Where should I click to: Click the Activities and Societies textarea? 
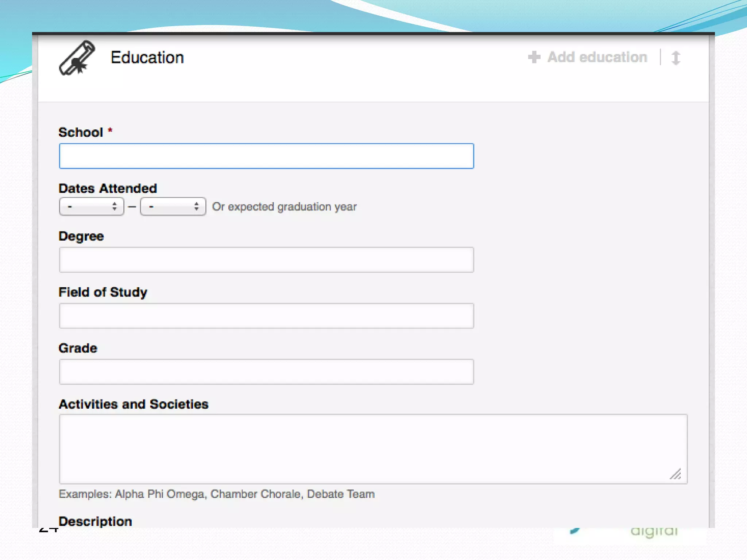tap(373, 449)
